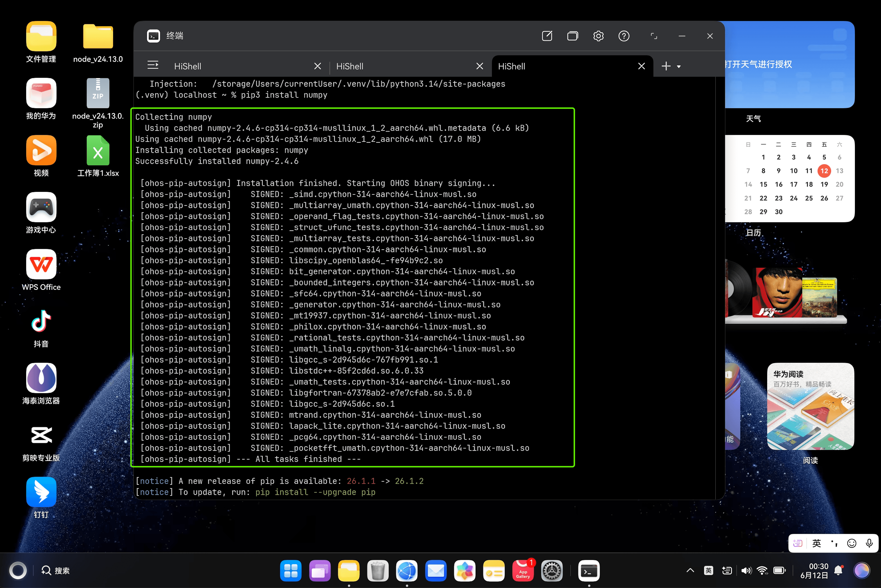Open the app grid icon in dock

(291, 570)
